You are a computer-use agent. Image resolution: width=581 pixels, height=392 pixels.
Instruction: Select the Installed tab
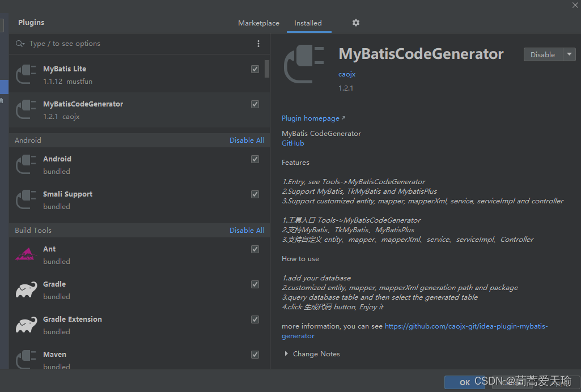[308, 23]
